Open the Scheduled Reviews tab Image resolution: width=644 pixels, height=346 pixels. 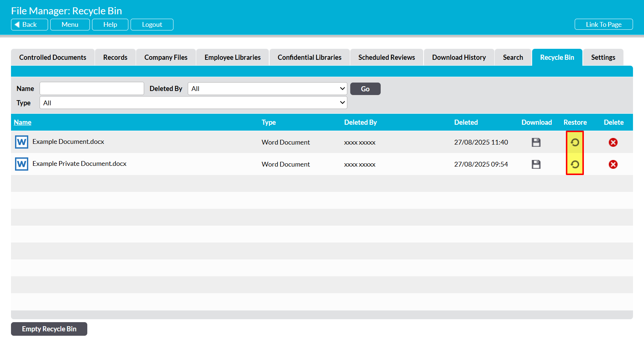click(x=387, y=58)
